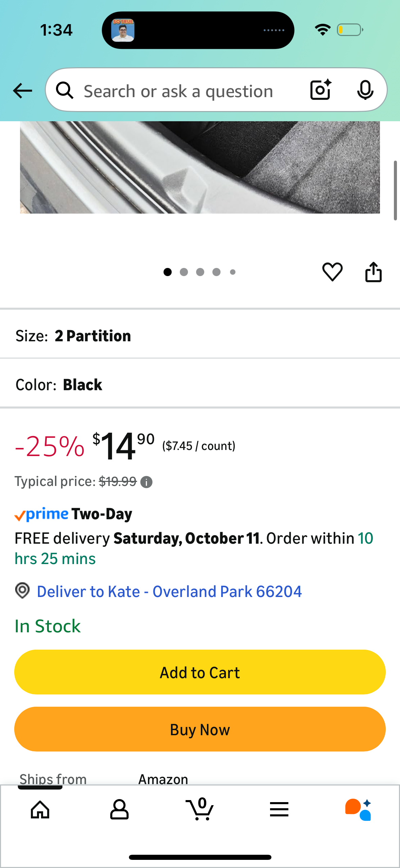The image size is (400, 868).
Task: Tap the product photo thumbnail
Action: point(200,167)
